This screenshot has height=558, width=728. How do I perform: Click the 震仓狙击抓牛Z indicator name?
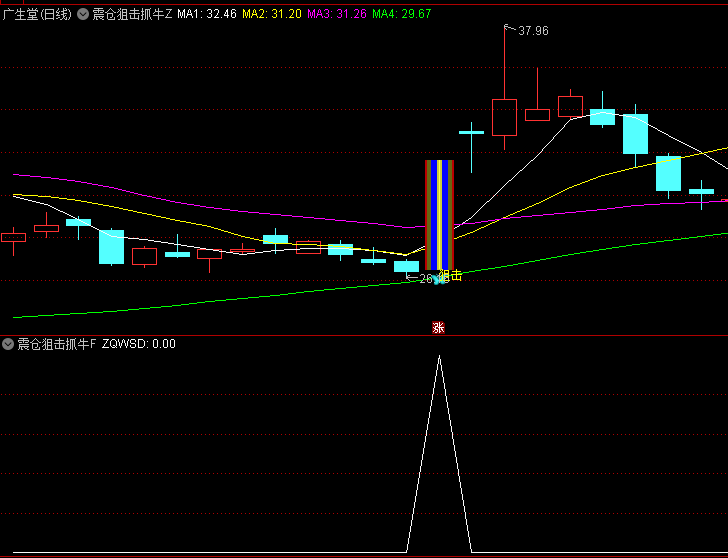pos(131,14)
